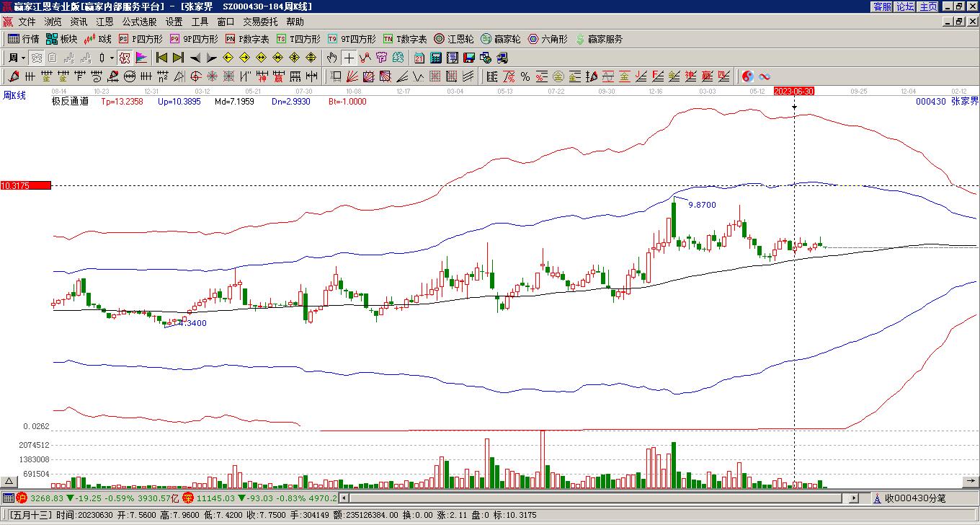Jump to first bar with skip-start arrow
Image resolution: width=980 pixels, height=525 pixels.
pos(161,58)
